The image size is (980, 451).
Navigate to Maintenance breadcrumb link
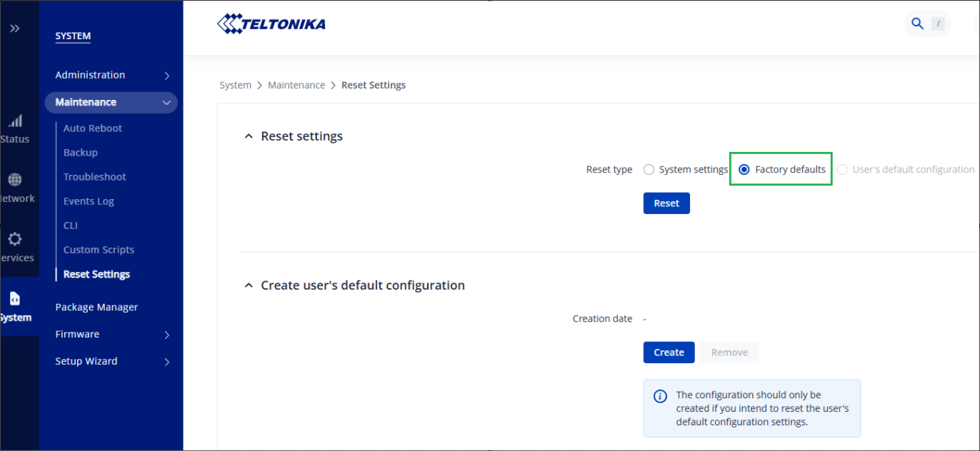296,85
